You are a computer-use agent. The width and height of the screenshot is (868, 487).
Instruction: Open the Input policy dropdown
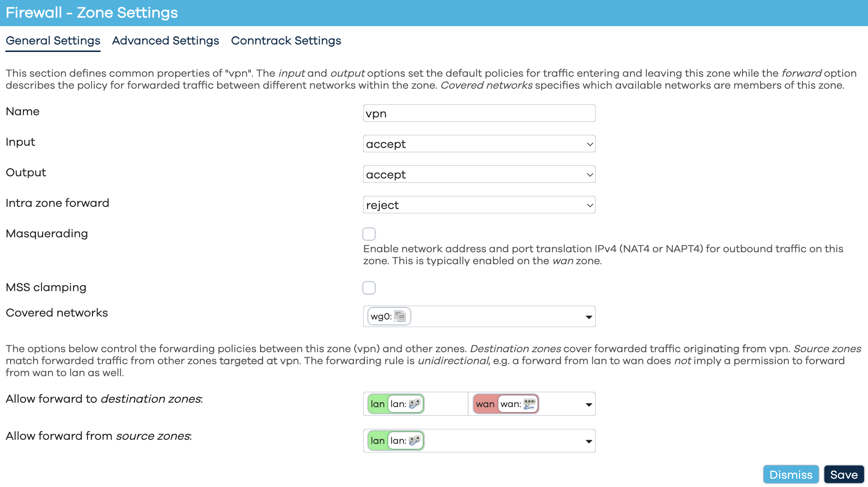(479, 144)
